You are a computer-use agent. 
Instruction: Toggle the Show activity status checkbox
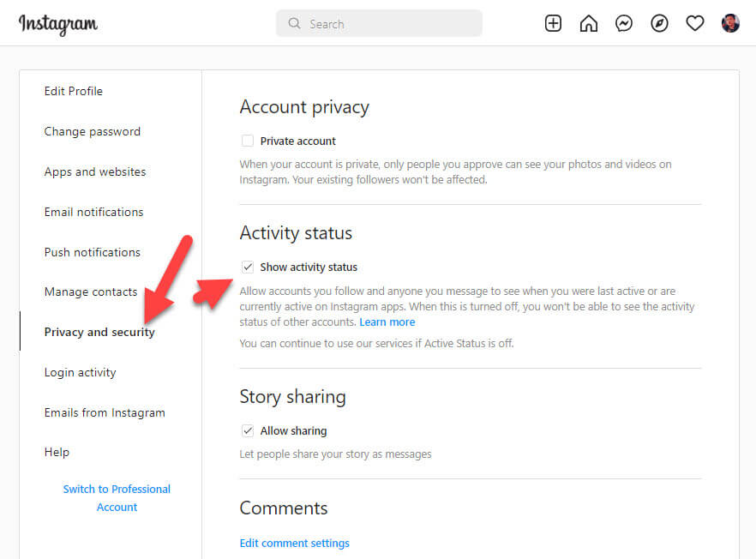(x=248, y=267)
